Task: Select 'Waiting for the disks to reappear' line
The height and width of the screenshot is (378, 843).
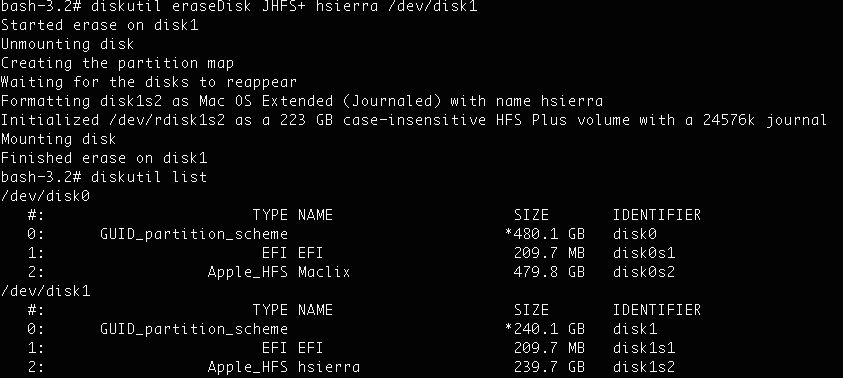Action: tap(148, 82)
